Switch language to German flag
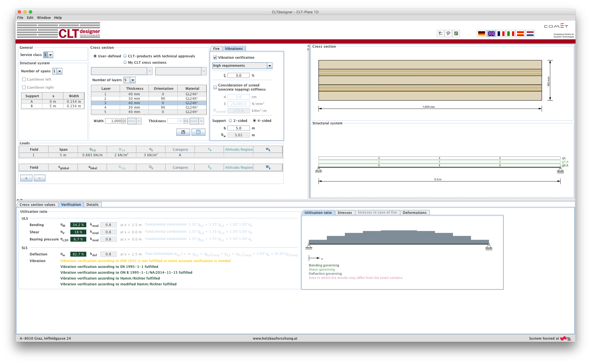The image size is (591, 364). (482, 34)
